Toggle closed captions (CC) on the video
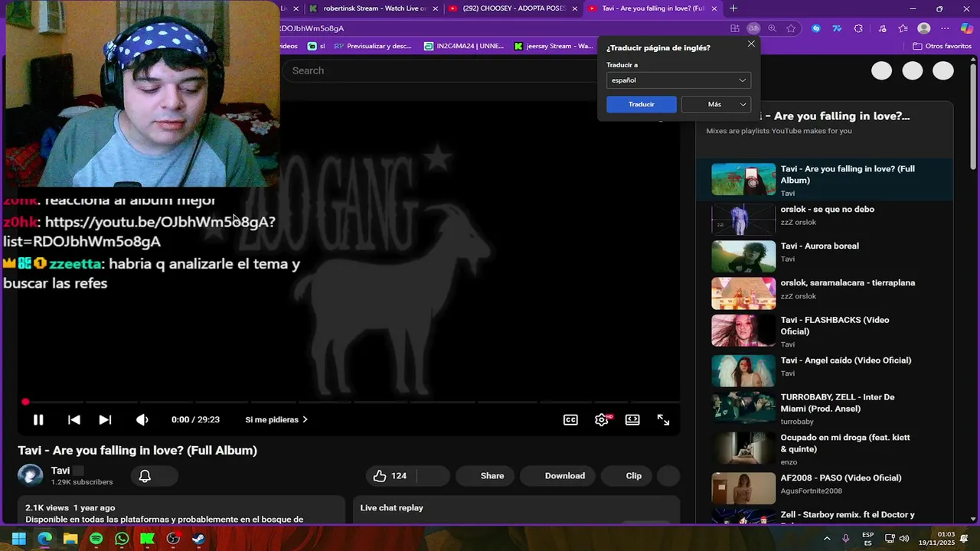Viewport: 980px width, 551px height. [x=570, y=419]
